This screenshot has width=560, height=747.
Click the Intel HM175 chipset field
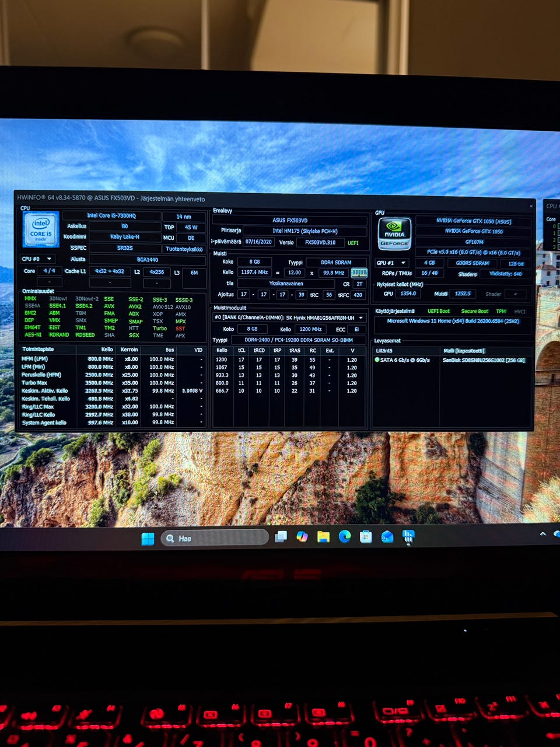coord(305,231)
